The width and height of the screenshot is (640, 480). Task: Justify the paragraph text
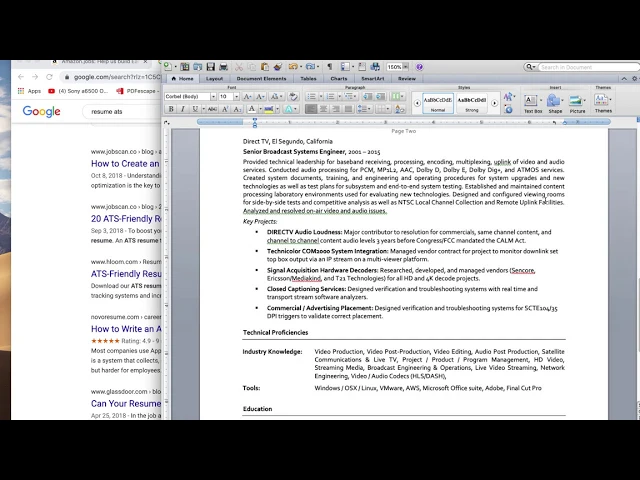[x=348, y=109]
